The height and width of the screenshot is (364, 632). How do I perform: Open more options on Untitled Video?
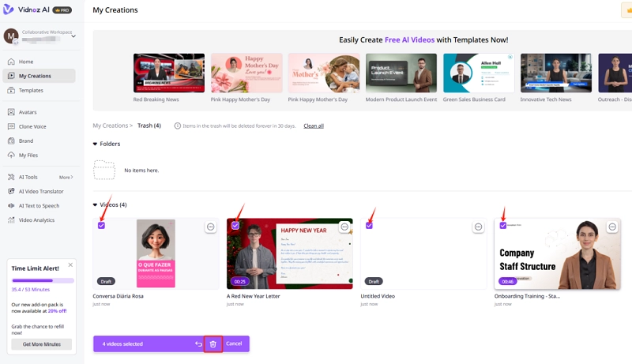pos(478,227)
